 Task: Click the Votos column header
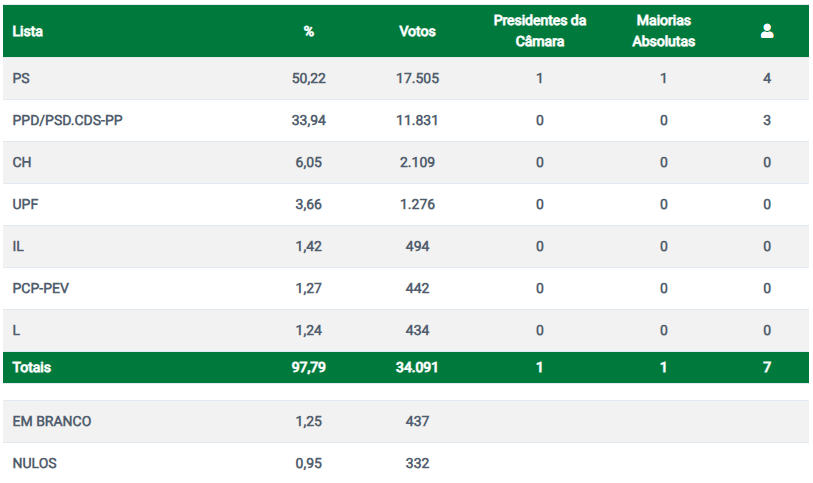click(x=417, y=31)
